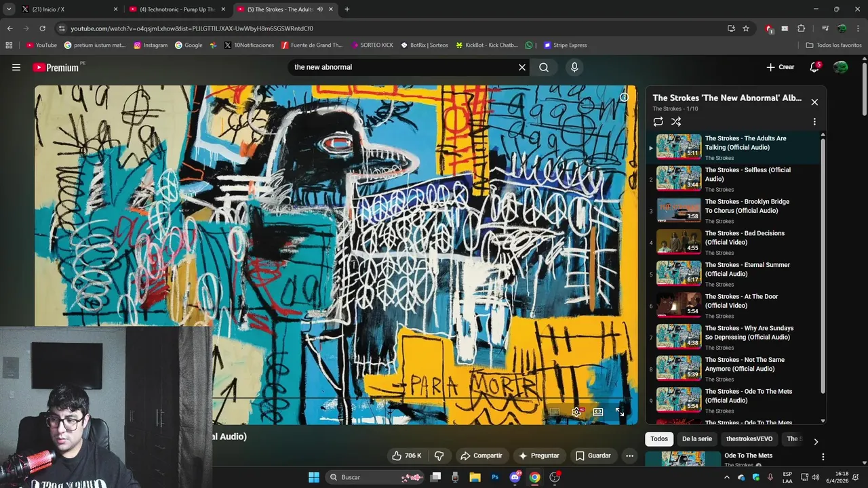
Task: Reload the page
Action: click(x=42, y=28)
